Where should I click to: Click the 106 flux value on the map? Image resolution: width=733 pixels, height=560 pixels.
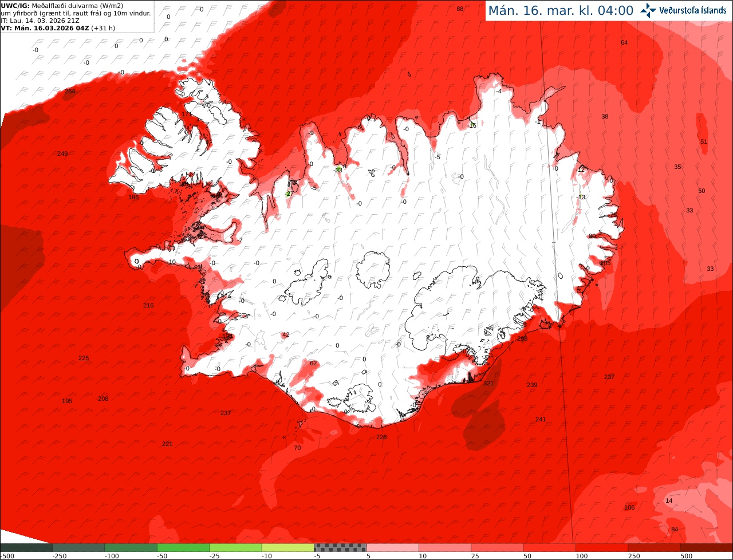629,508
